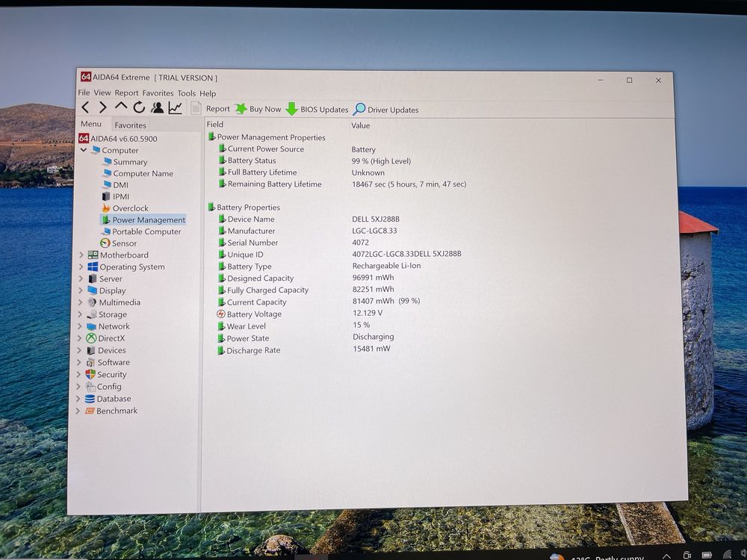Click the Buy Now toolbar button

(258, 109)
